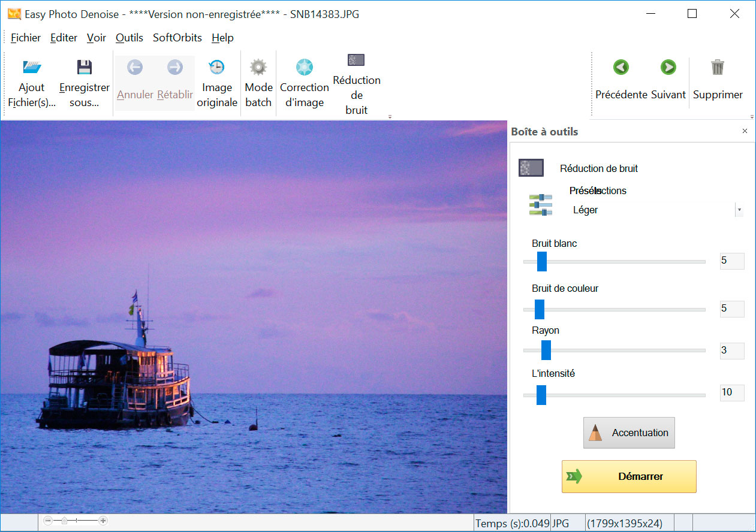Click the L'intensité value field
The height and width of the screenshot is (532, 756).
pos(731,392)
